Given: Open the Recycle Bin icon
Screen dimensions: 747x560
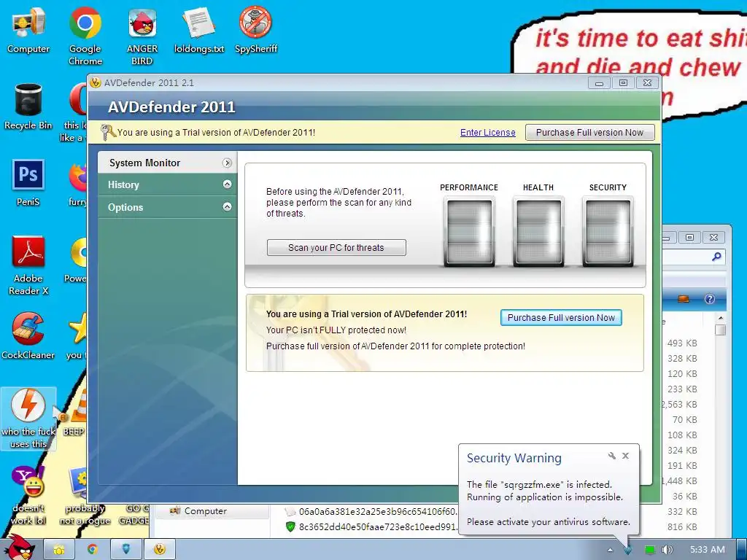Looking at the screenshot, I should [x=28, y=106].
